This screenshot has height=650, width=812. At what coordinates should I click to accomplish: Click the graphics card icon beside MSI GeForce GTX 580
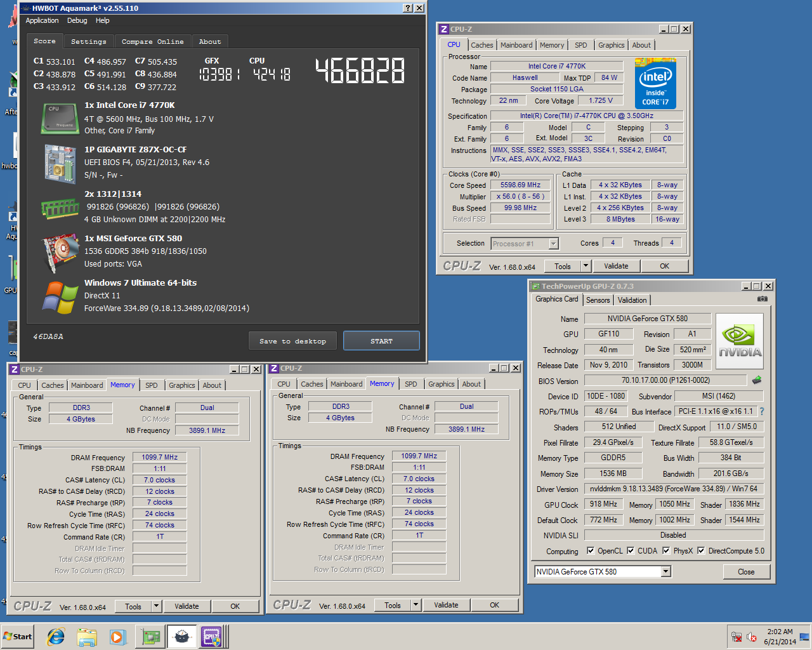click(60, 252)
